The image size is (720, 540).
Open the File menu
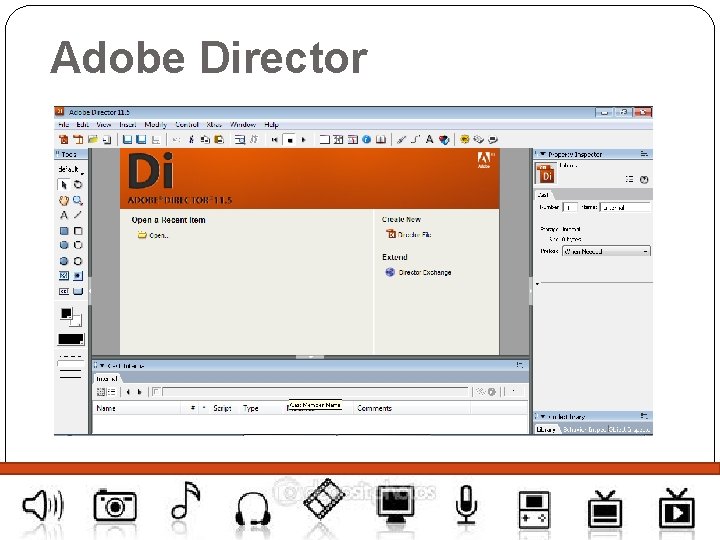pyautogui.click(x=63, y=124)
